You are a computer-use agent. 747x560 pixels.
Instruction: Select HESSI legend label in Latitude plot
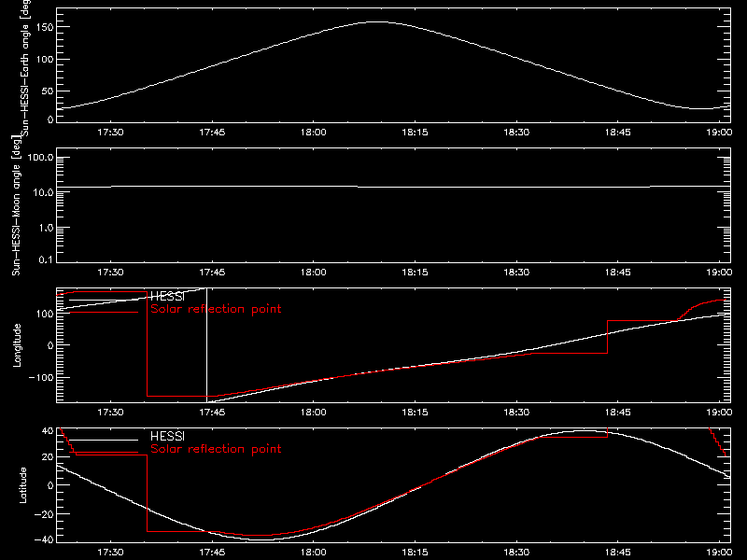coord(167,436)
